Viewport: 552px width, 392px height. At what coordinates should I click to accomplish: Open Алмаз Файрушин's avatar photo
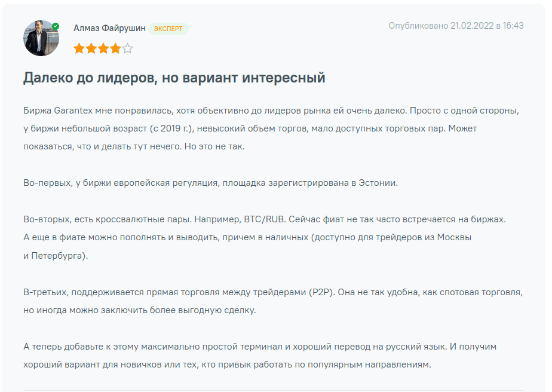(x=41, y=39)
